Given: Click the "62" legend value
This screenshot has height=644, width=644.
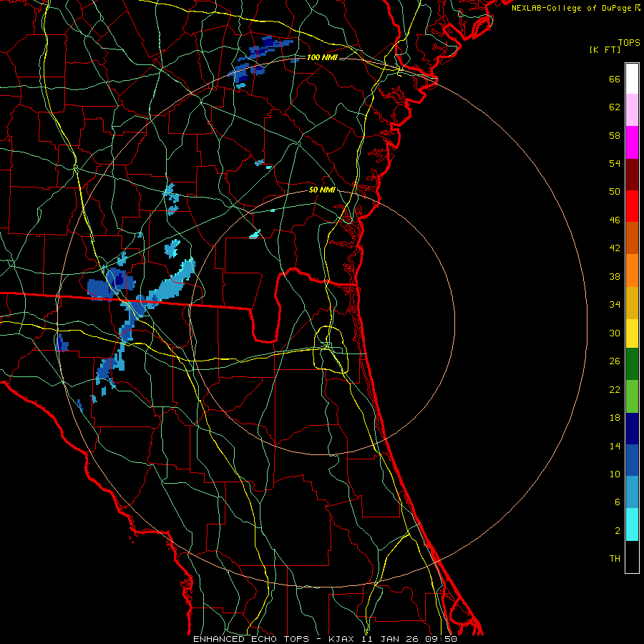Looking at the screenshot, I should pyautogui.click(x=615, y=107).
